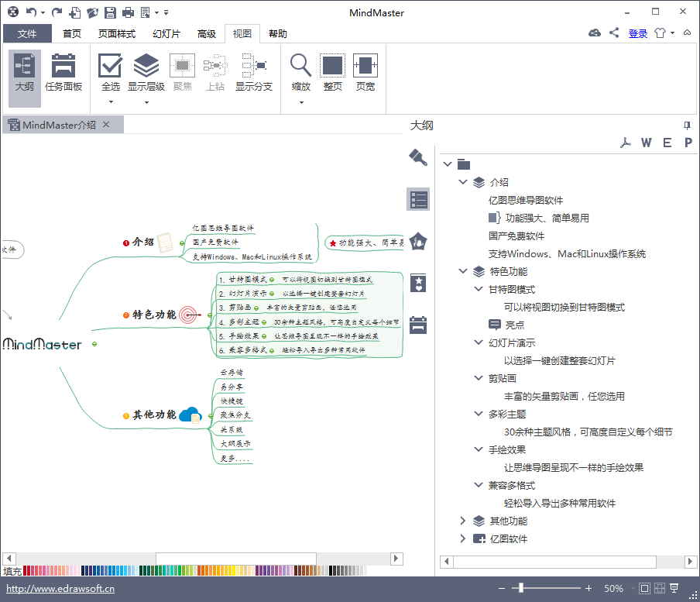Image resolution: width=700 pixels, height=602 pixels.
Task: Click the 显示层级 layers icon
Action: point(146,66)
